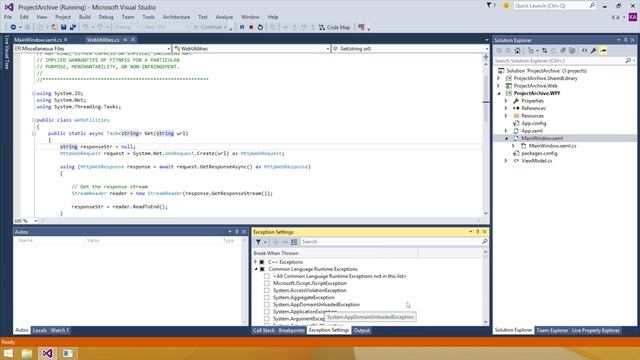Click the filter funnel icon in Exception Settings
Screen dimensions: 640x360
[x=258, y=242]
